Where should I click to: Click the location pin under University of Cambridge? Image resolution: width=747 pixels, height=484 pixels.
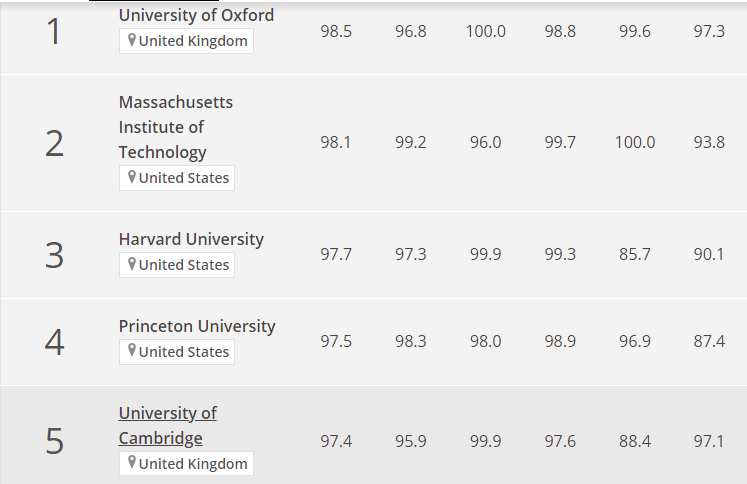pyautogui.click(x=132, y=463)
